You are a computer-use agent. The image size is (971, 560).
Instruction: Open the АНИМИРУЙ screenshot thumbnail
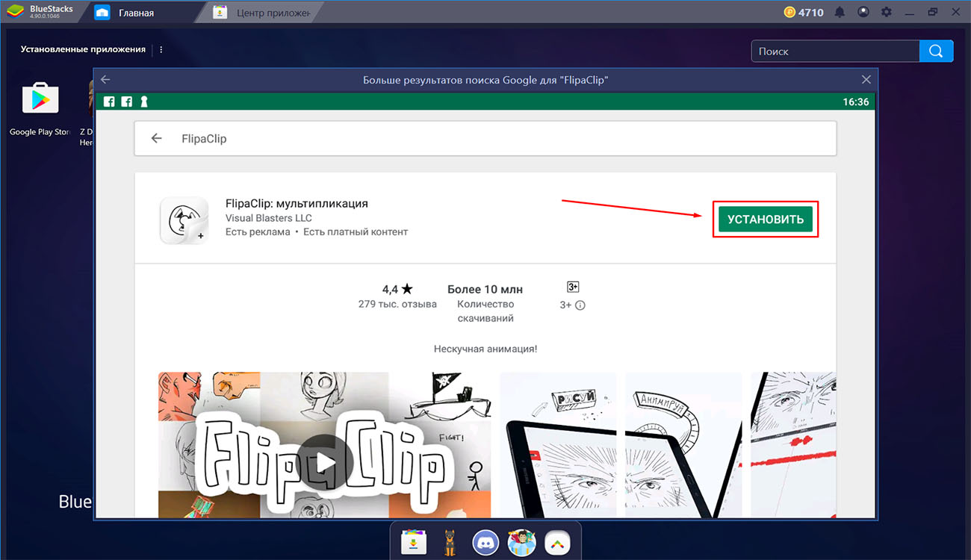[x=683, y=444]
